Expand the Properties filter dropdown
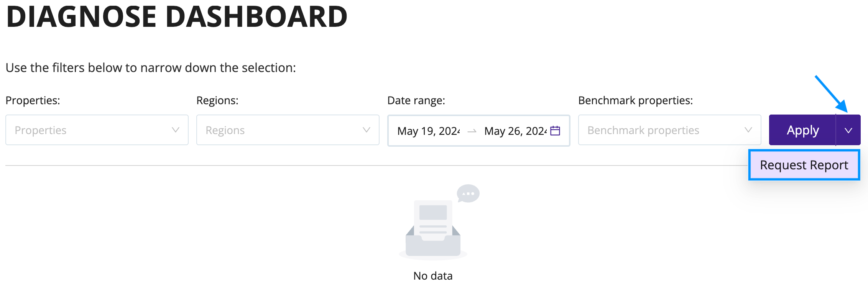The height and width of the screenshot is (290, 868). click(97, 130)
